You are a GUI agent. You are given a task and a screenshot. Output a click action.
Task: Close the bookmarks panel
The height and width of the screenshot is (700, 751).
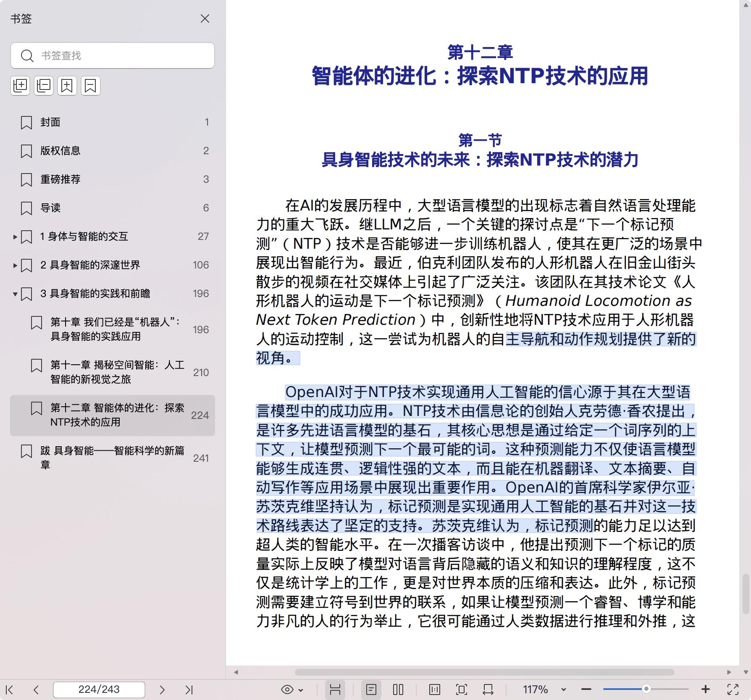tap(205, 18)
